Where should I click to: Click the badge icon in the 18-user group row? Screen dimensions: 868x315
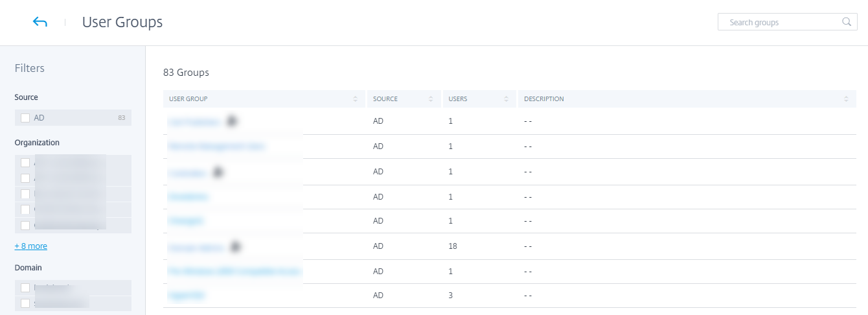pyautogui.click(x=235, y=247)
